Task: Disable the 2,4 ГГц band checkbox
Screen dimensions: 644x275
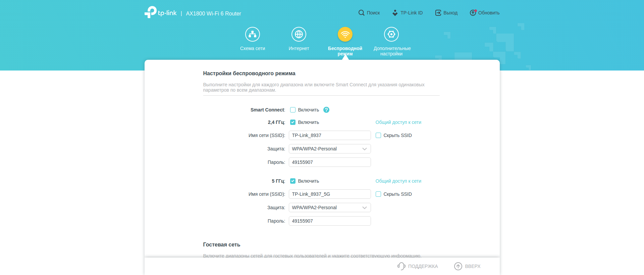Action: pos(293,122)
